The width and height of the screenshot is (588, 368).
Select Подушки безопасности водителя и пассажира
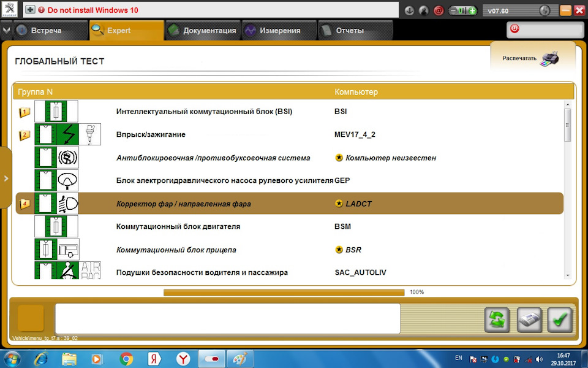[289, 270]
